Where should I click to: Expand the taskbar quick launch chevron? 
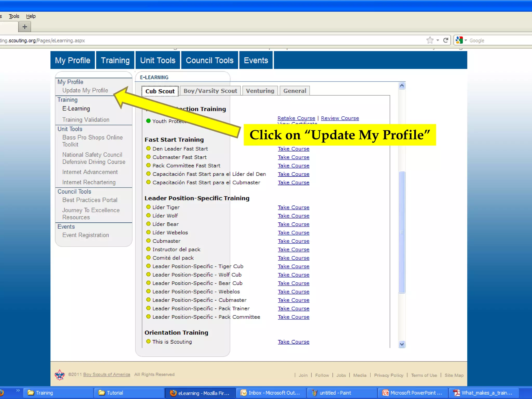pos(18,390)
